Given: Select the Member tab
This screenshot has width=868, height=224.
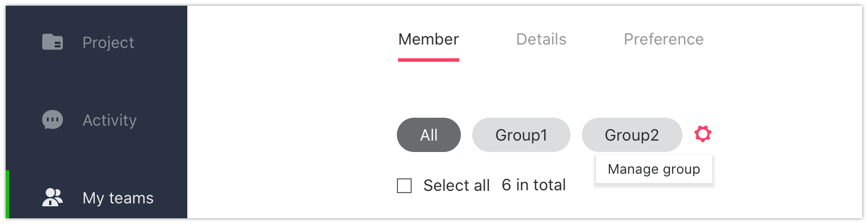Looking at the screenshot, I should 428,39.
